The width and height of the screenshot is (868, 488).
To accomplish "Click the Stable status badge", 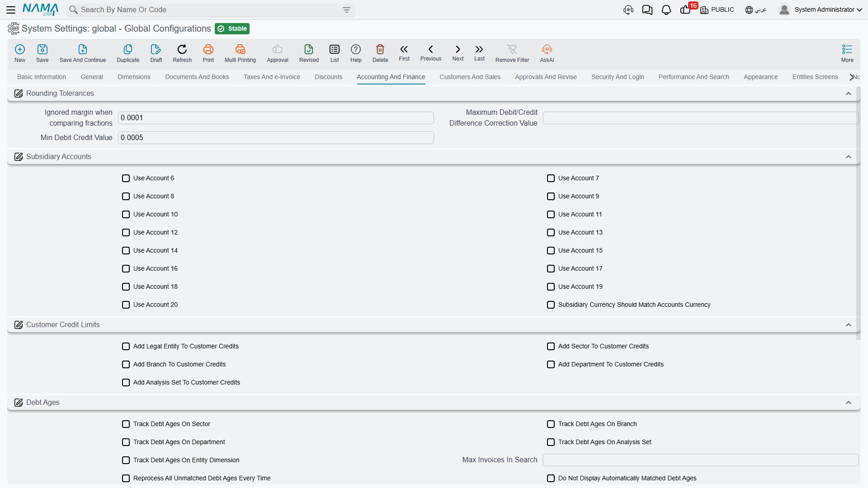I will (232, 28).
